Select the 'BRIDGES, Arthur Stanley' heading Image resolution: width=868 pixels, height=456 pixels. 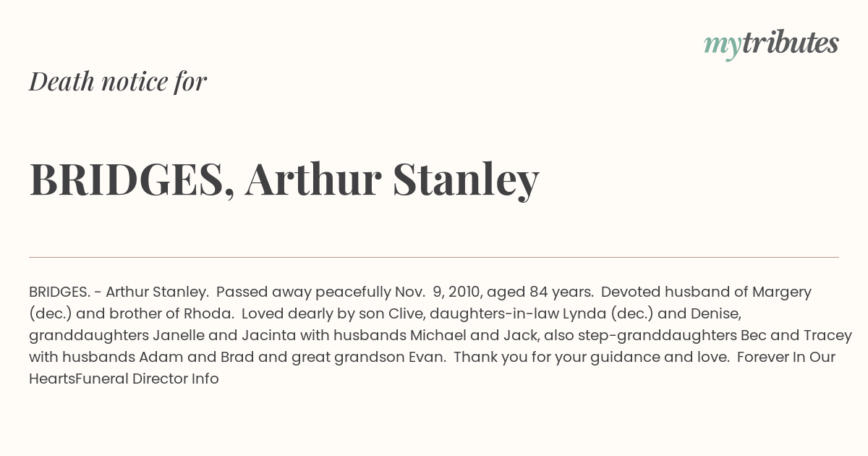(284, 180)
